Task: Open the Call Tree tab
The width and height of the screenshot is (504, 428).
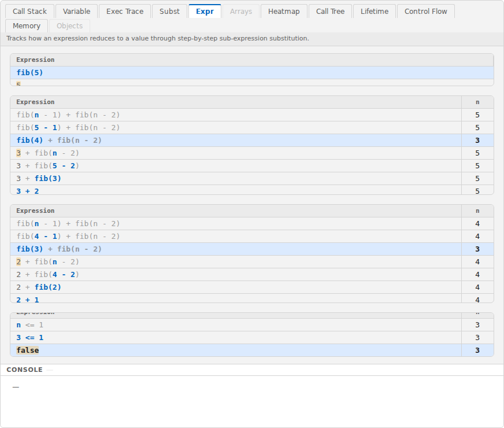Action: (330, 11)
